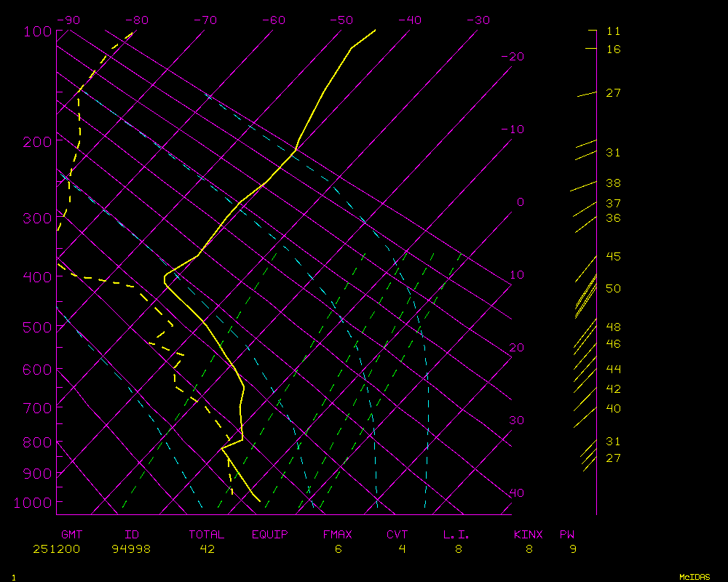Click the 0 degree isotherm label
Screen dimensions: 728x582
pyautogui.click(x=520, y=202)
